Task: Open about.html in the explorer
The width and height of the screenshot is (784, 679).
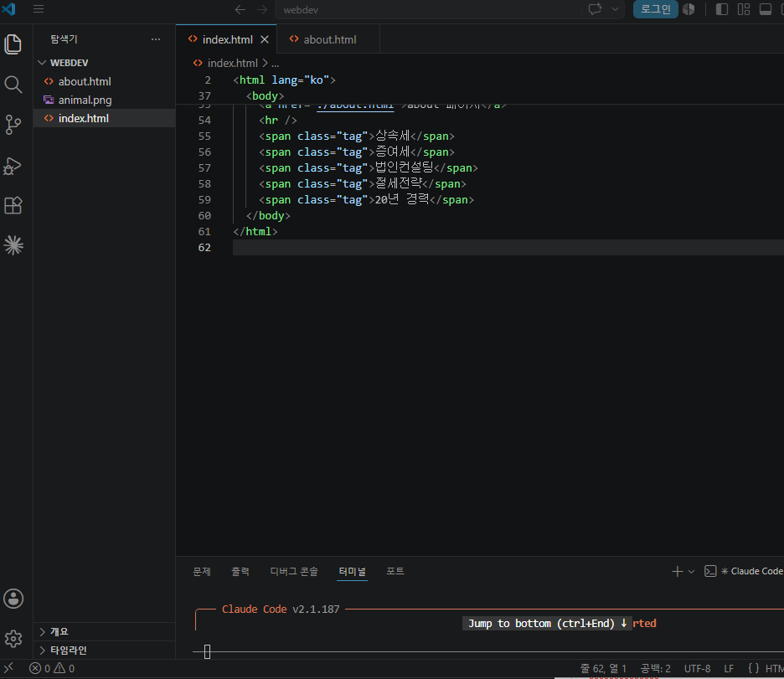Action: click(105, 81)
